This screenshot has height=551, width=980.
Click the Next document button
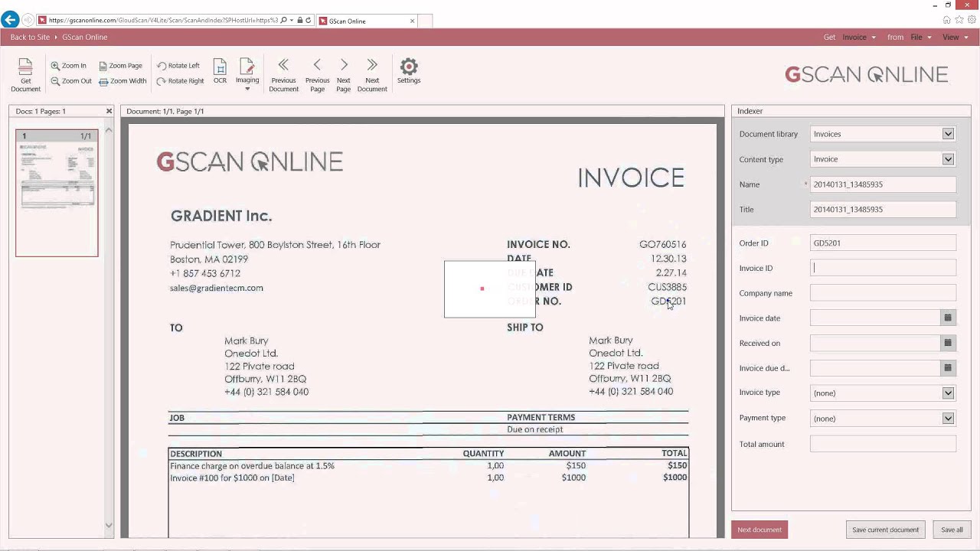759,530
